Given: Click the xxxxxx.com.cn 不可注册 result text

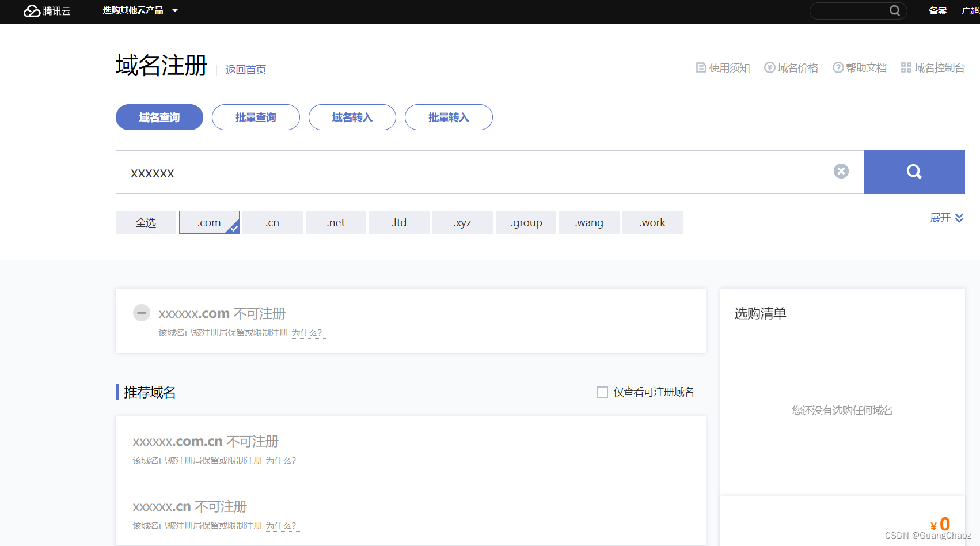Looking at the screenshot, I should click(206, 442).
